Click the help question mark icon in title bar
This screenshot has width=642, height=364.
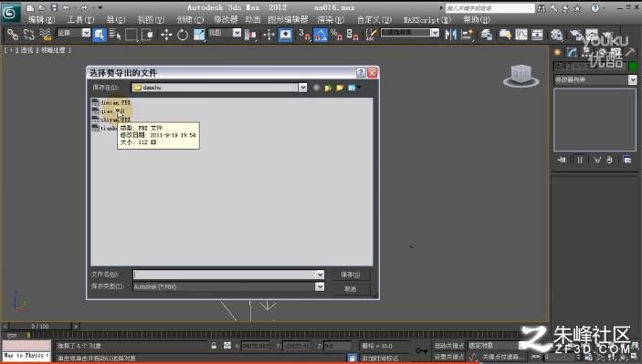[x=595, y=8]
